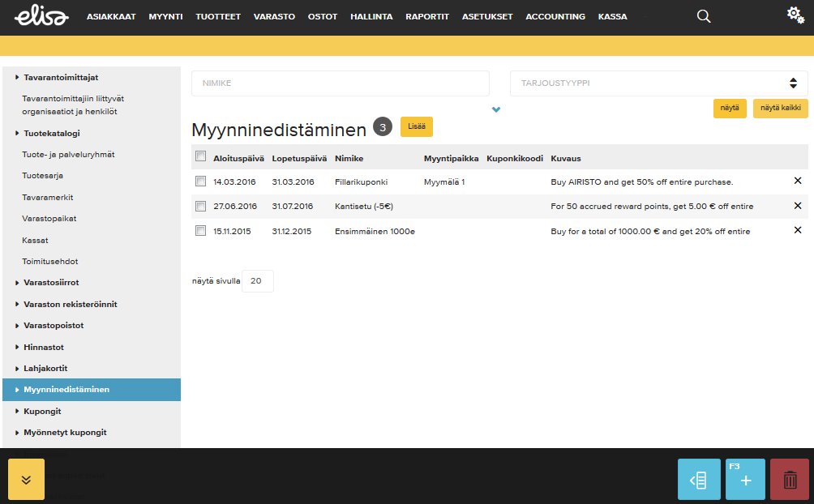Open Tavaramerkit in the sidebar
The height and width of the screenshot is (504, 814).
[48, 197]
